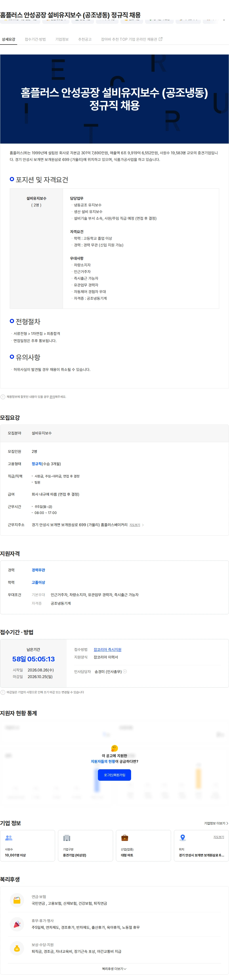Viewport: 229px width, 980px height.
Task: Click the 문의 link under 채용정보 notice
Action: pyautogui.click(x=52, y=397)
